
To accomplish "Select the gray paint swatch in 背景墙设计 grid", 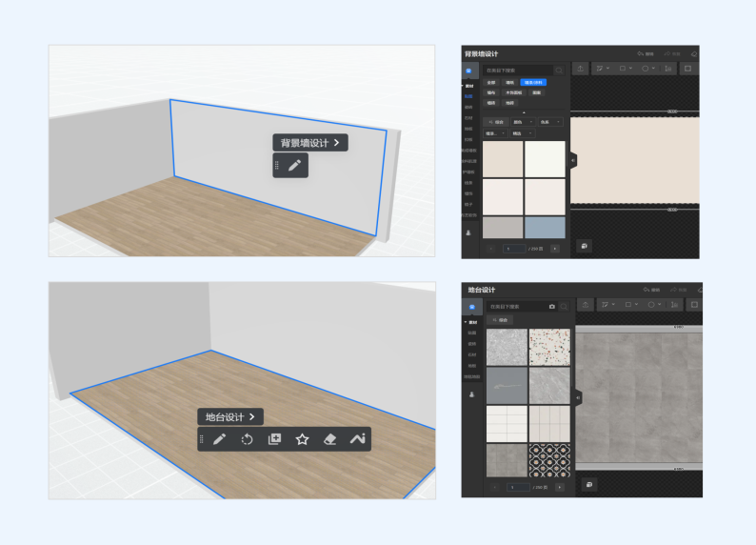I will tap(503, 227).
